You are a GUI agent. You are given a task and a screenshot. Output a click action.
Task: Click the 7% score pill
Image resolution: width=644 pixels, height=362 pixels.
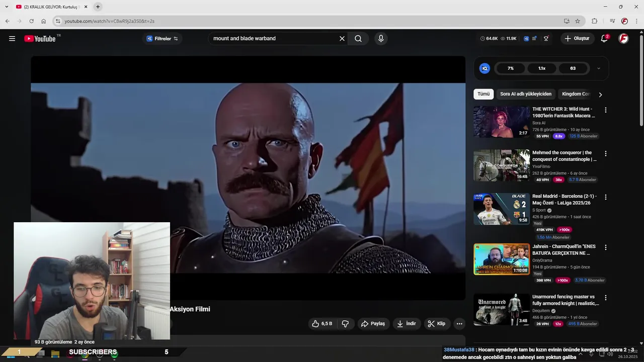coord(511,68)
